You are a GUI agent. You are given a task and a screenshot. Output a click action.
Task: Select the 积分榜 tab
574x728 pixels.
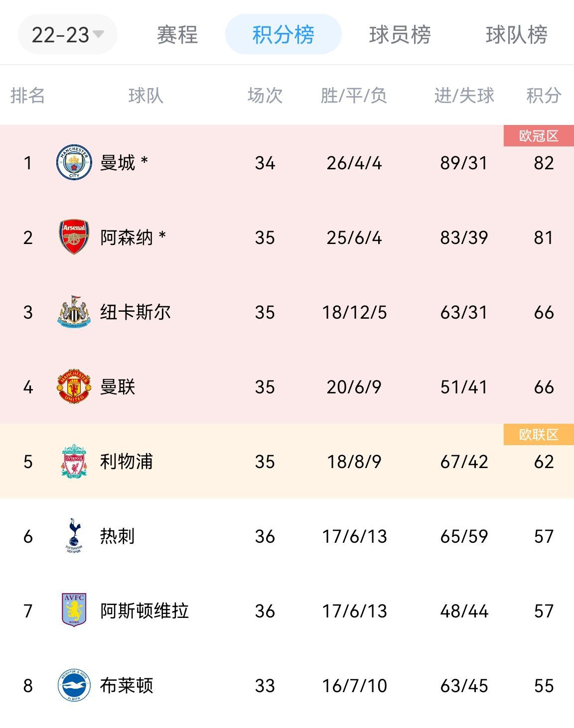click(x=283, y=34)
